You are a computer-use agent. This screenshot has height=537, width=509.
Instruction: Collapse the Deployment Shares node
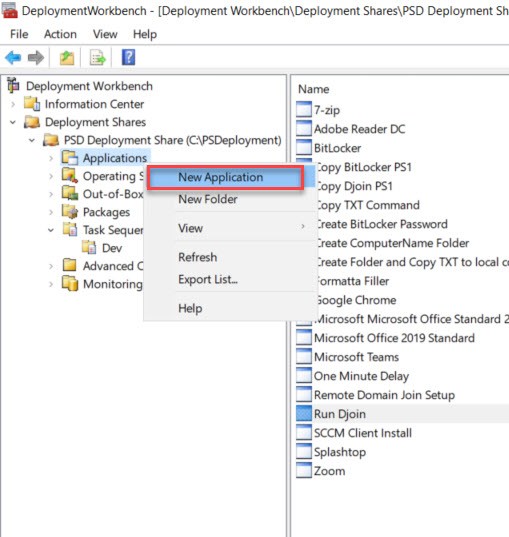point(13,122)
